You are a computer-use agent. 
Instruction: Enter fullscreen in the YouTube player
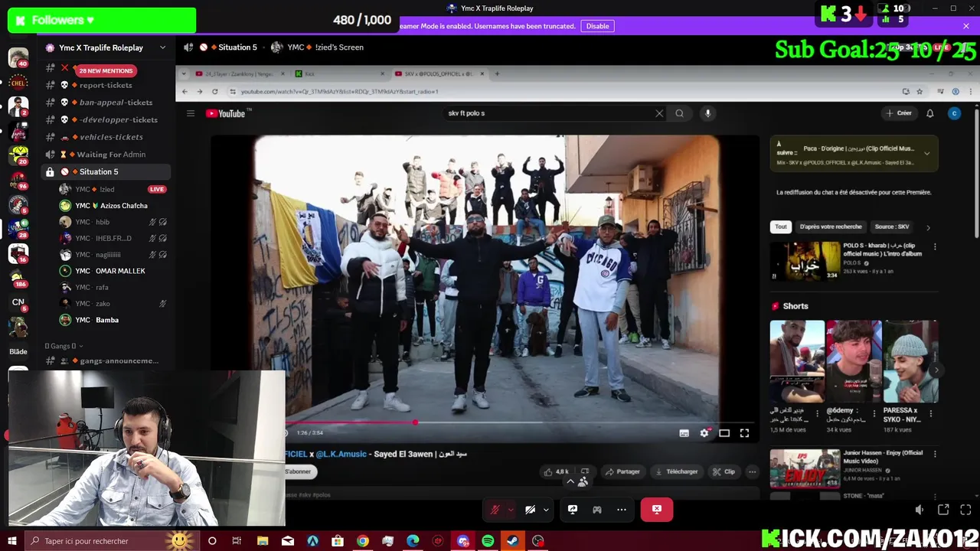tap(744, 433)
